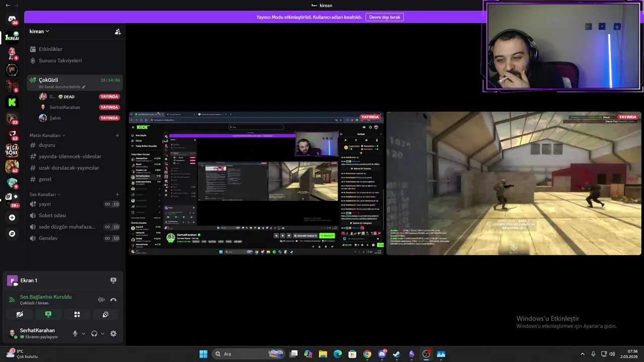644x362 pixels.
Task: Click YAYINDA badge next to Şahin
Action: [109, 118]
